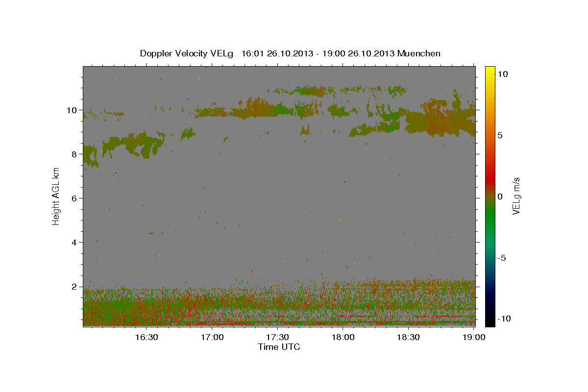
Task: Click the 'VELg m/s' colorbar title
Action: 516,196
